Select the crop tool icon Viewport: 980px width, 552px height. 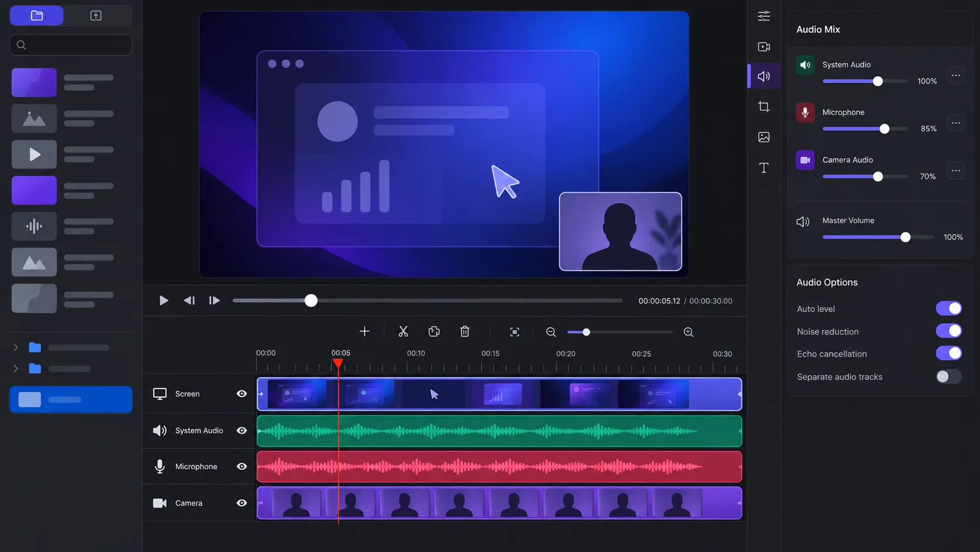[x=764, y=107]
